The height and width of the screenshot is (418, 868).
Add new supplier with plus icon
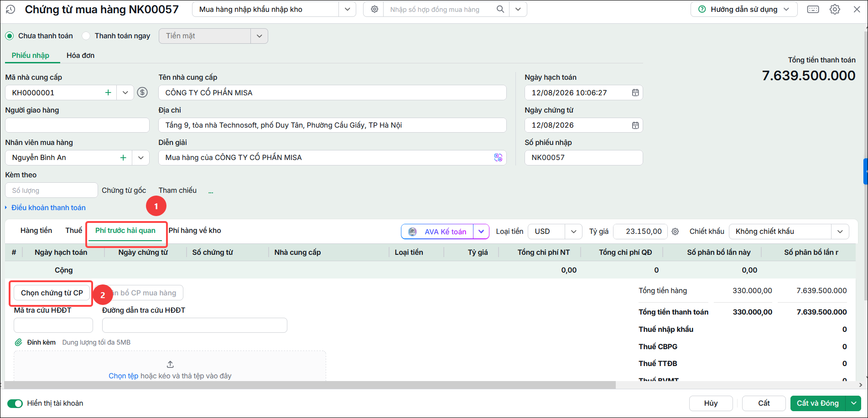(x=108, y=93)
